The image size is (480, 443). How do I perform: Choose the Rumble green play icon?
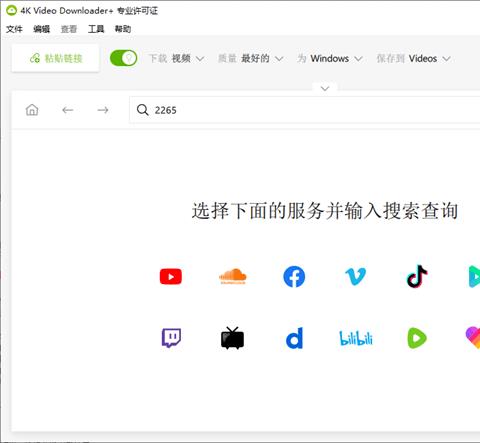click(x=417, y=338)
